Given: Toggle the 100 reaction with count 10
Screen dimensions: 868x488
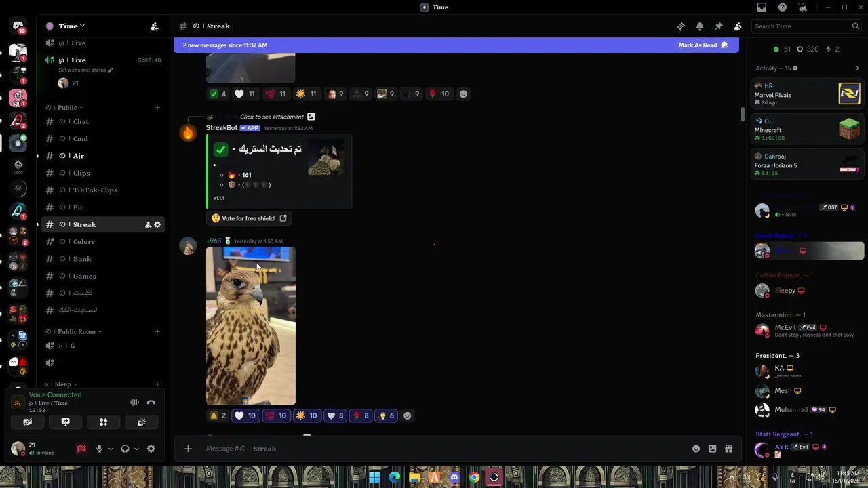Looking at the screenshot, I should [x=275, y=416].
